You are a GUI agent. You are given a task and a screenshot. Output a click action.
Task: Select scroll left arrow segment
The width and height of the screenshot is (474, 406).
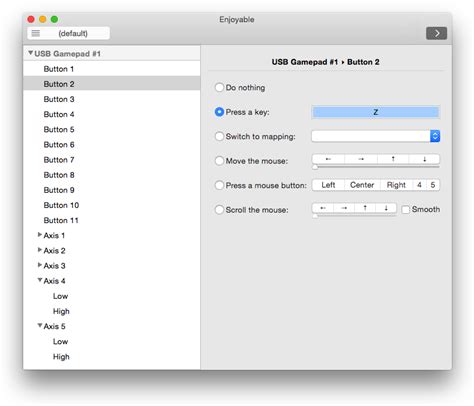[x=323, y=208]
